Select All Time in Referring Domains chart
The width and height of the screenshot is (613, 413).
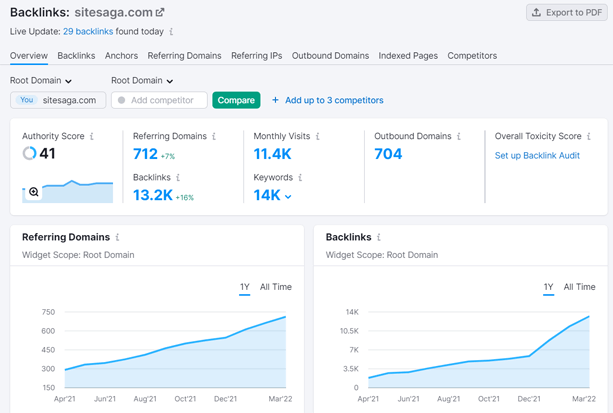pyautogui.click(x=276, y=287)
